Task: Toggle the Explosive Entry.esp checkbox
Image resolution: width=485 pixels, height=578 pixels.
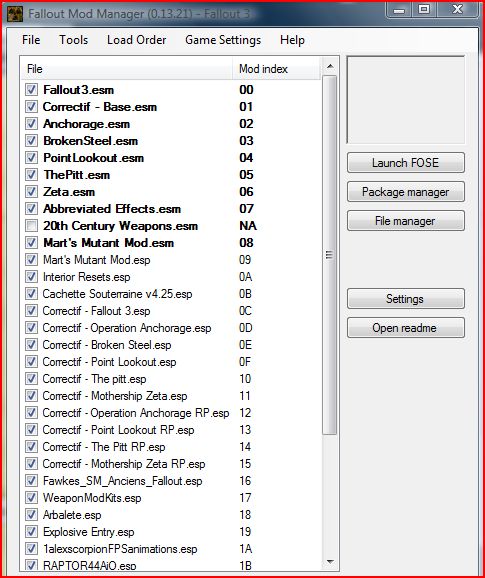Action: [x=31, y=532]
